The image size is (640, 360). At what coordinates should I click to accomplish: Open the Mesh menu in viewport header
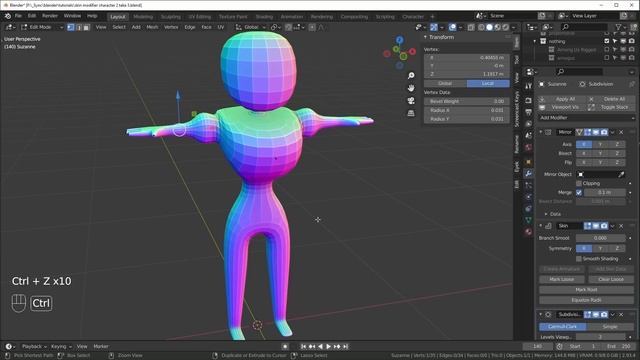coord(152,27)
